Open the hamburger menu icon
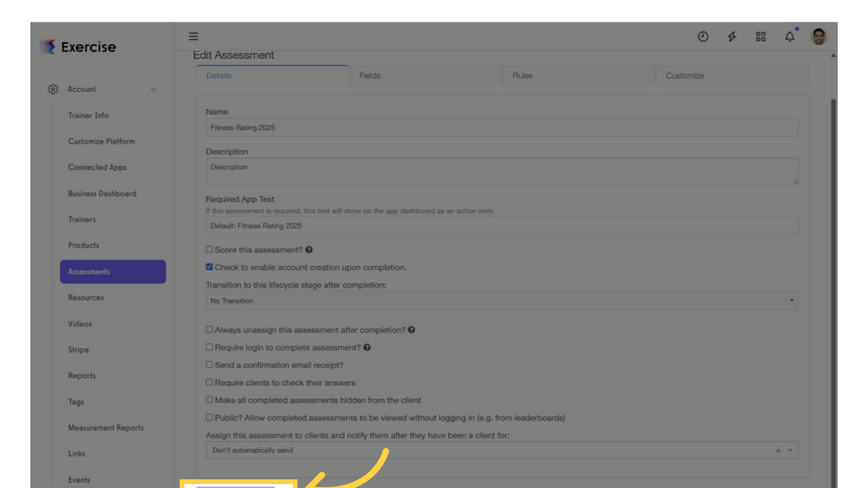Viewport: 868px width, 488px height. coord(193,37)
